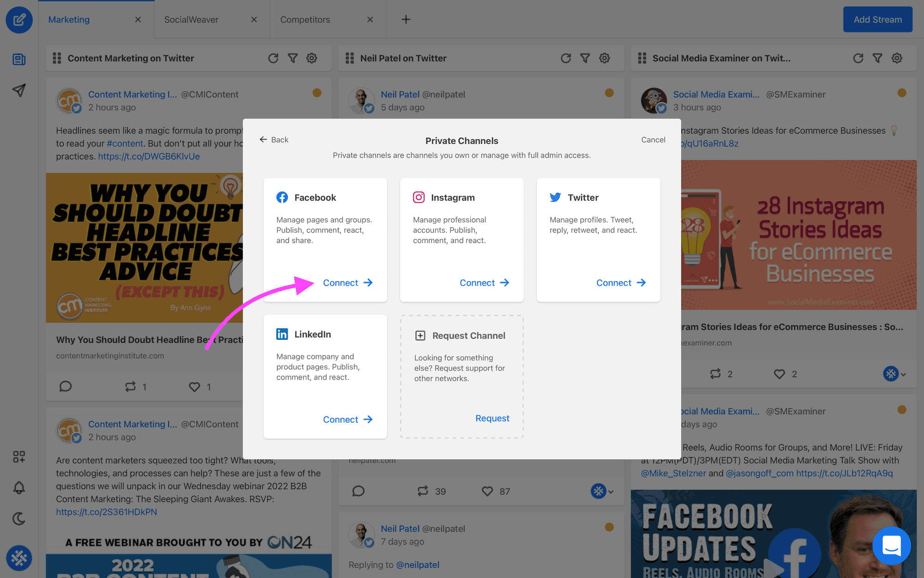Screen dimensions: 924x578
Task: Switch to the SocialWeaver tab
Action: [191, 19]
